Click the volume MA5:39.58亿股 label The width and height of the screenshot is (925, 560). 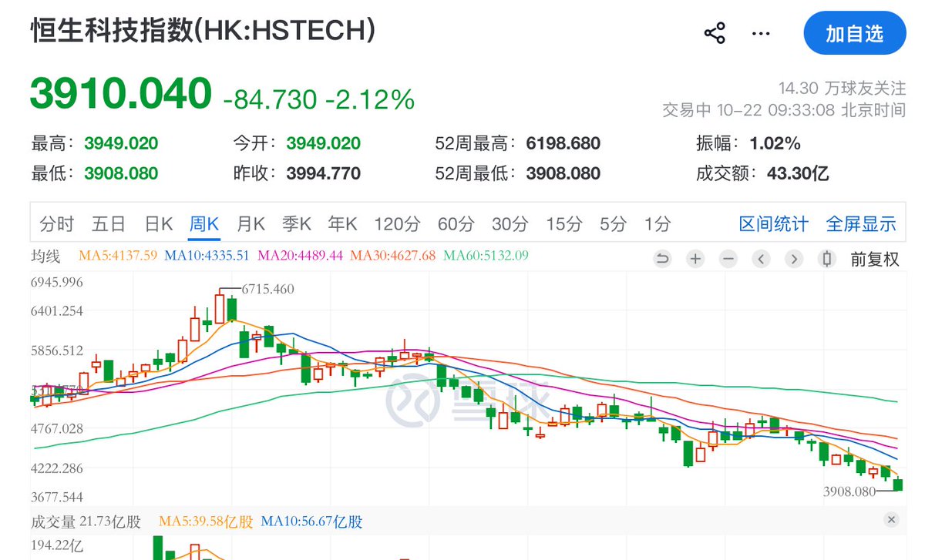click(206, 521)
